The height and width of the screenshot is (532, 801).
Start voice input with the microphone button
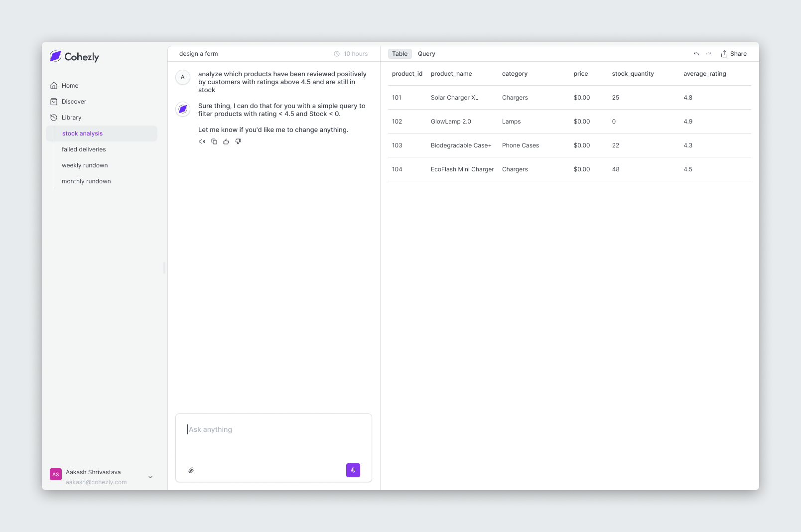click(353, 470)
